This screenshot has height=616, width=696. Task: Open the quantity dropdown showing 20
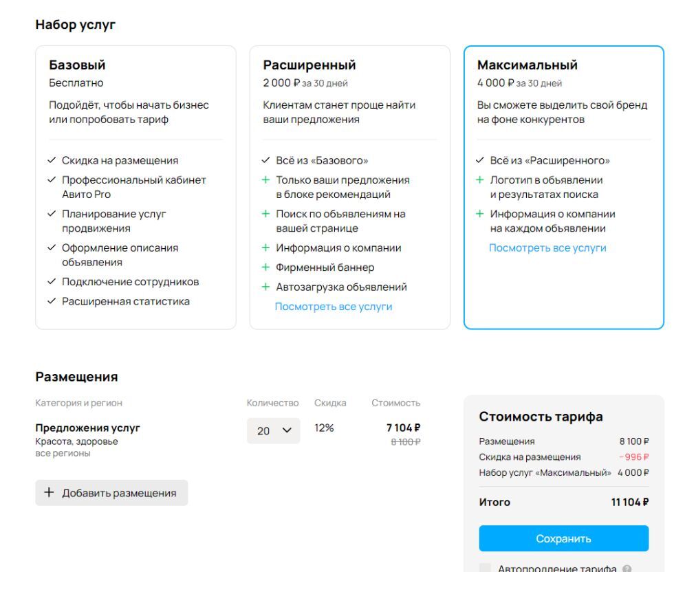coord(274,431)
